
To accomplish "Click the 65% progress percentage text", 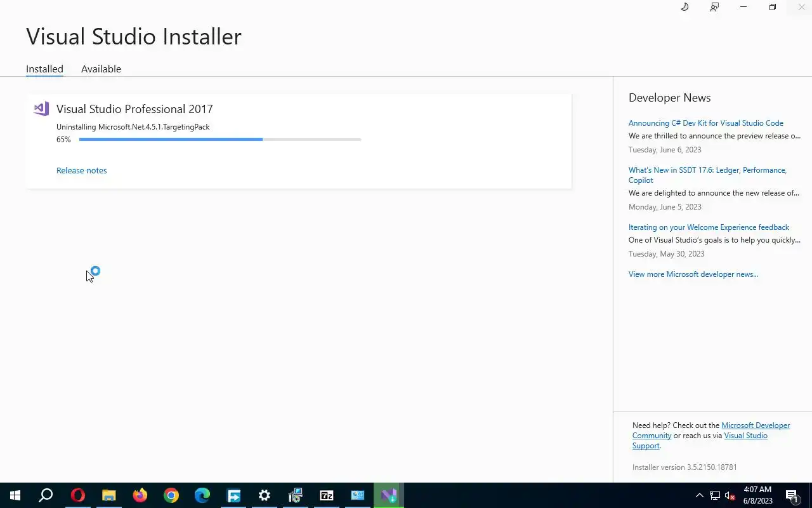I will (x=63, y=140).
